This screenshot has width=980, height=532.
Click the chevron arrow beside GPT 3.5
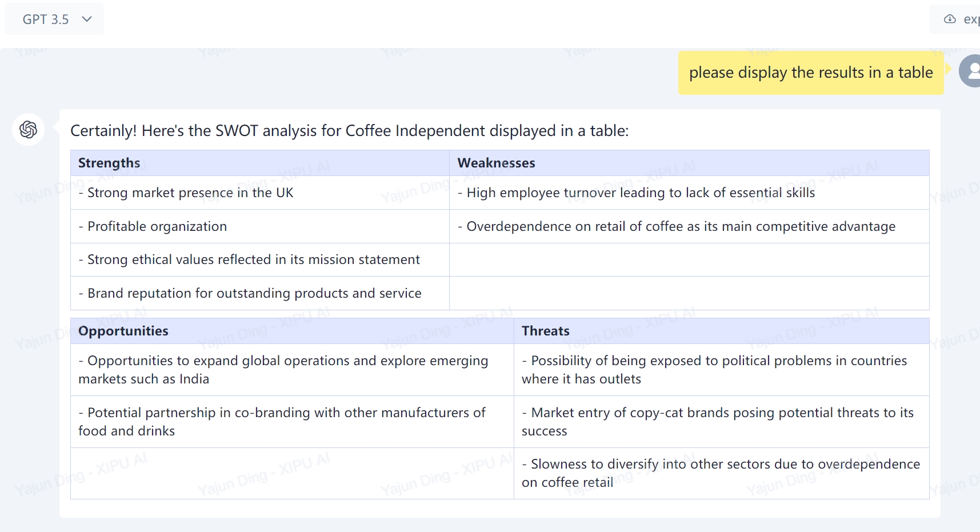pos(87,19)
